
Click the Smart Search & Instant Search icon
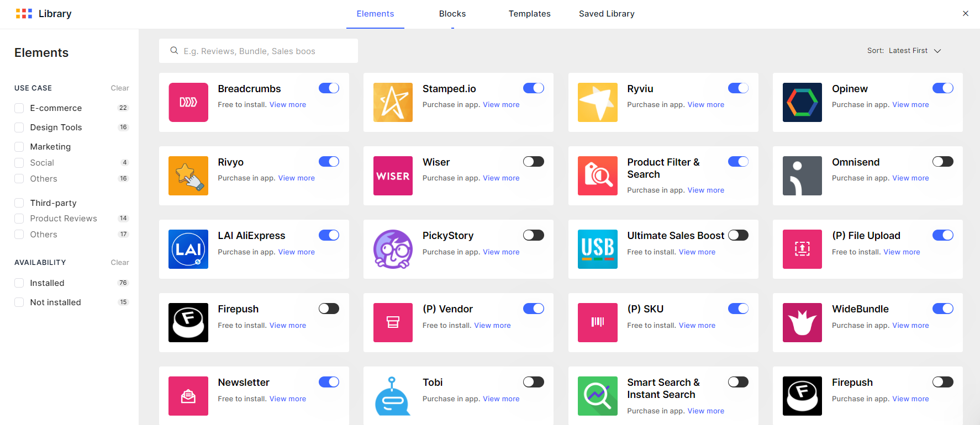tap(598, 396)
